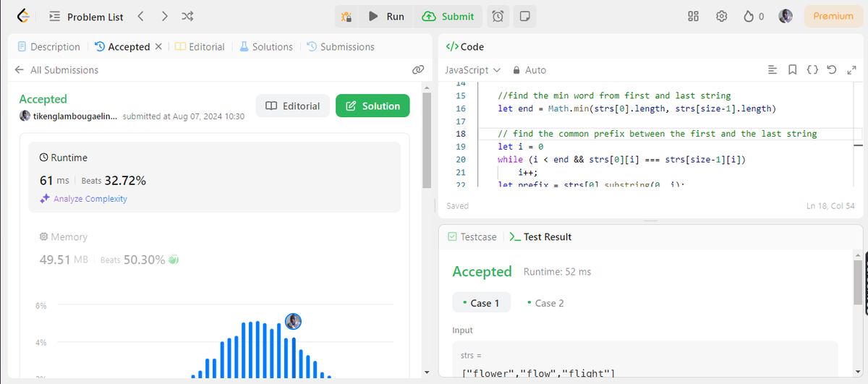
Task: Click Analyze Complexity
Action: pos(84,199)
